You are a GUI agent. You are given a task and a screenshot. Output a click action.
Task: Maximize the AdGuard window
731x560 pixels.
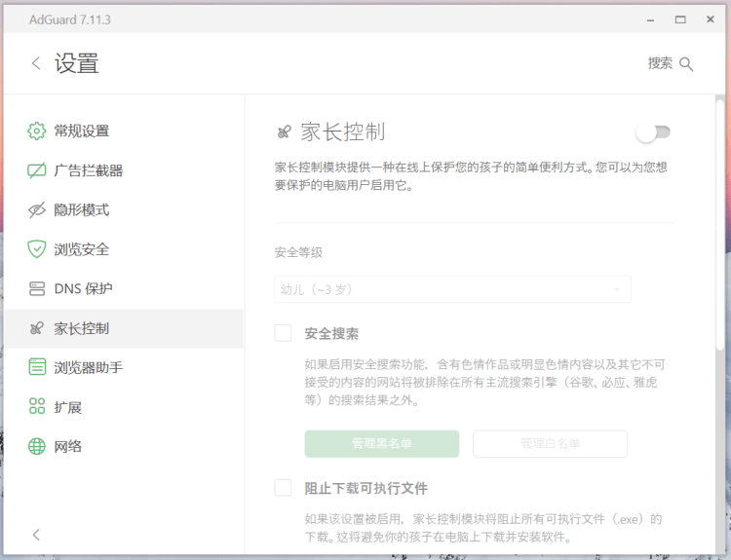pos(680,19)
